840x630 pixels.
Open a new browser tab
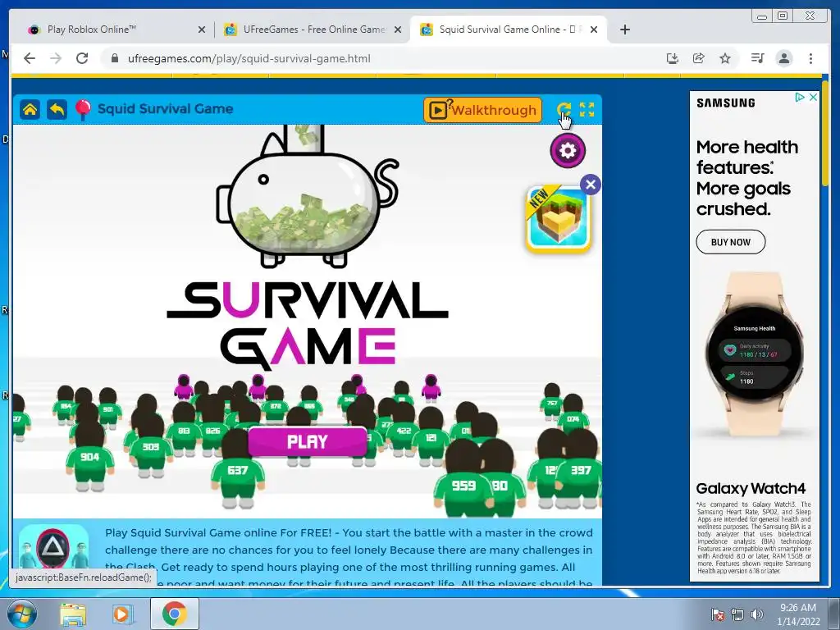tap(624, 30)
